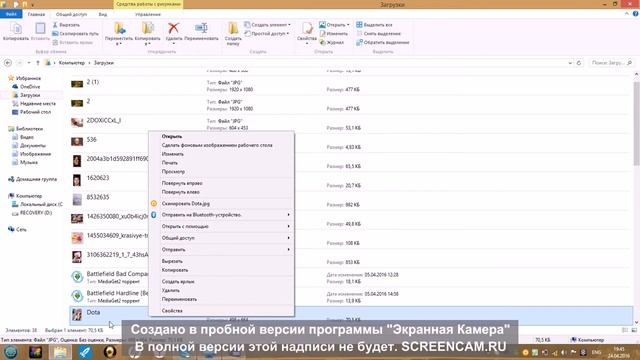Switch to the View ribbon tab
The image size is (640, 360).
tap(103, 14)
